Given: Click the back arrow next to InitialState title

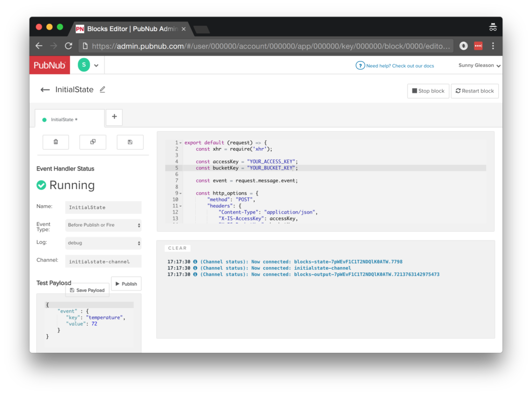Looking at the screenshot, I should tap(45, 90).
